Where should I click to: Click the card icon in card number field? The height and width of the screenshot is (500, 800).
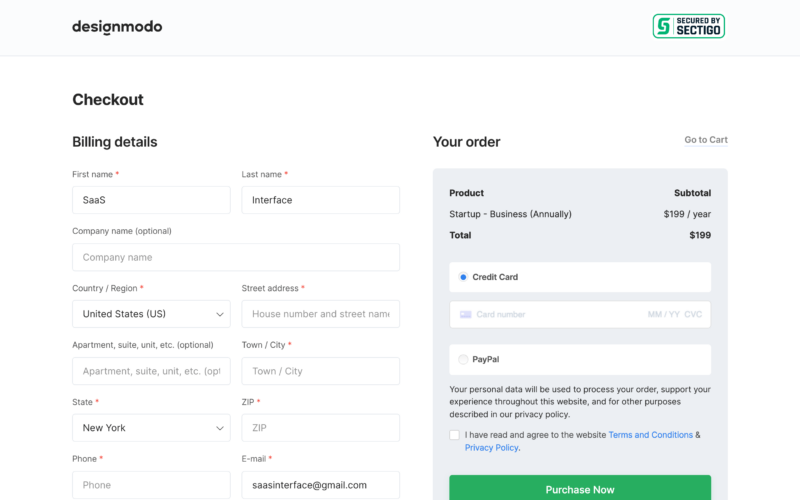click(x=465, y=314)
